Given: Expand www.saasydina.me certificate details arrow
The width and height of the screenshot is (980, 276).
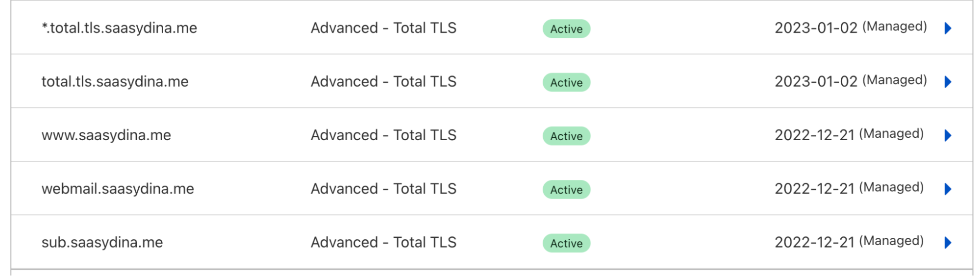Looking at the screenshot, I should (x=948, y=135).
